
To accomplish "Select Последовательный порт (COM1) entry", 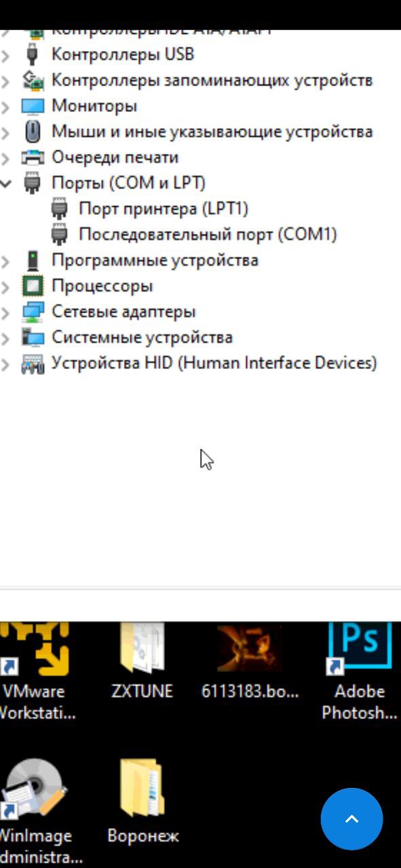I will (x=208, y=235).
